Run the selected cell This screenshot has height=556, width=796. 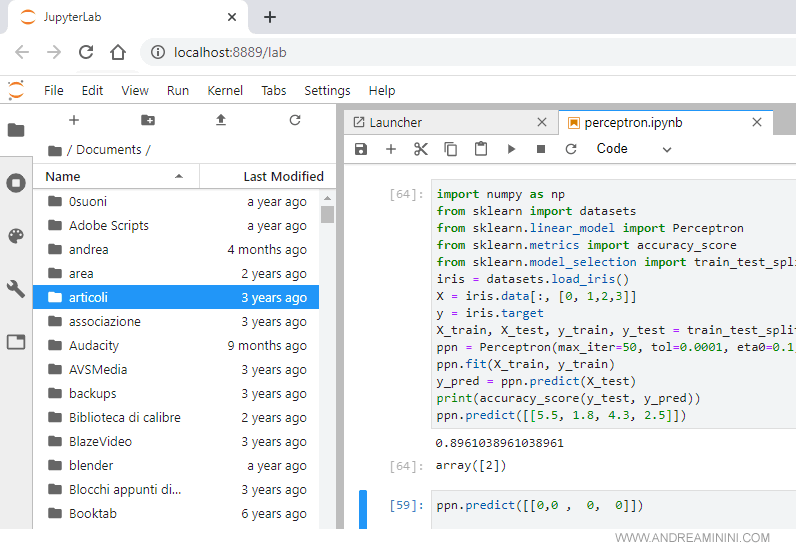[511, 149]
